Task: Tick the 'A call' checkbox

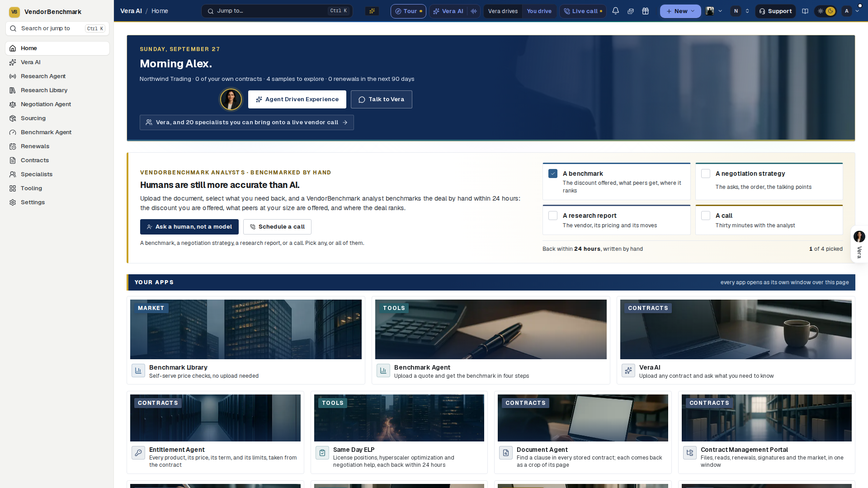Action: pos(706,216)
